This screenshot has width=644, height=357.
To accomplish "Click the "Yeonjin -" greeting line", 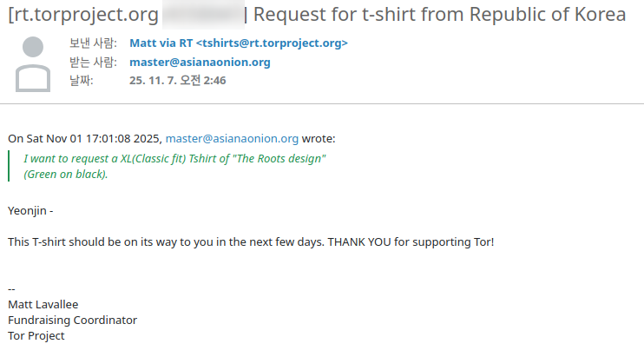I will [x=30, y=210].
